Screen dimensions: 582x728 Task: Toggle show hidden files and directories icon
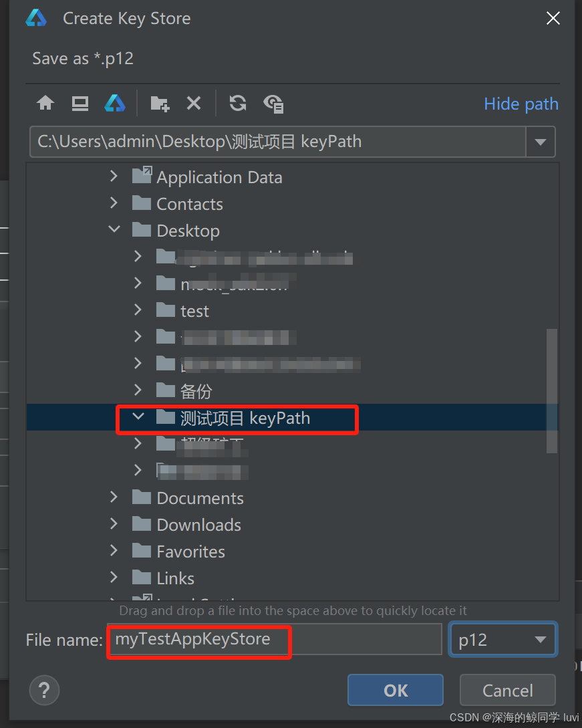[273, 104]
